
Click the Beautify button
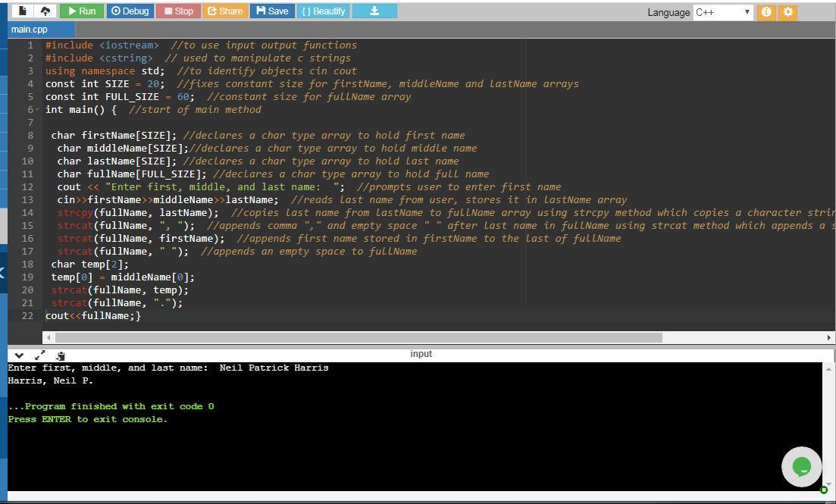click(x=323, y=11)
